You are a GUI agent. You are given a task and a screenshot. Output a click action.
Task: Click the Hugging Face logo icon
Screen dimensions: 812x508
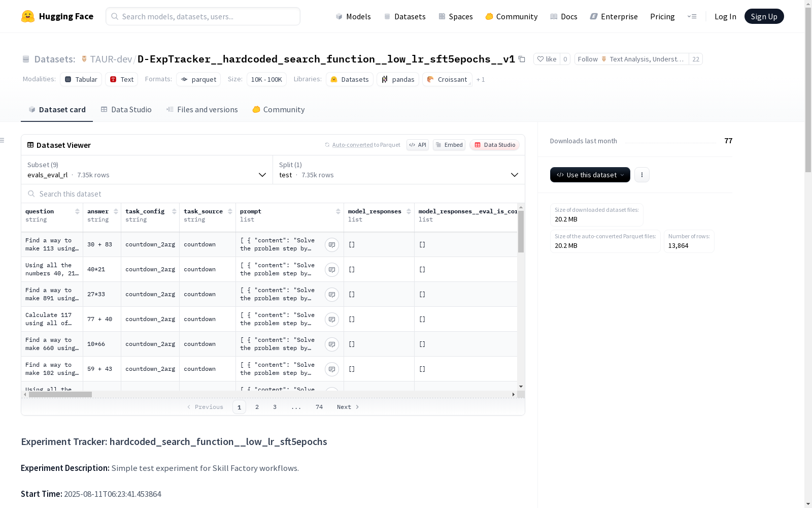[x=28, y=16]
